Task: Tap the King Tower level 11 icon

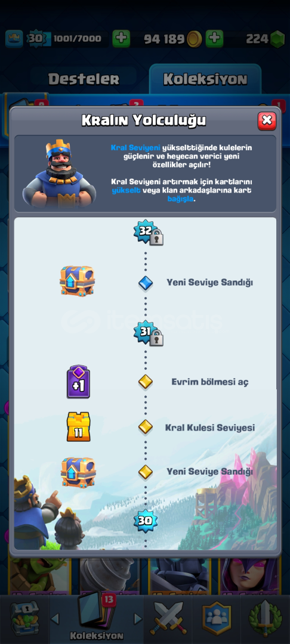Action: click(78, 427)
